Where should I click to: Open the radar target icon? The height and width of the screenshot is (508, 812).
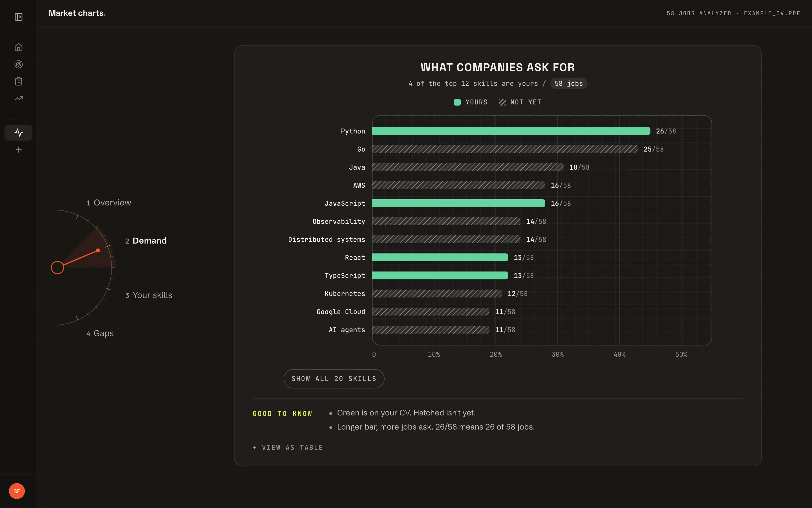18,64
